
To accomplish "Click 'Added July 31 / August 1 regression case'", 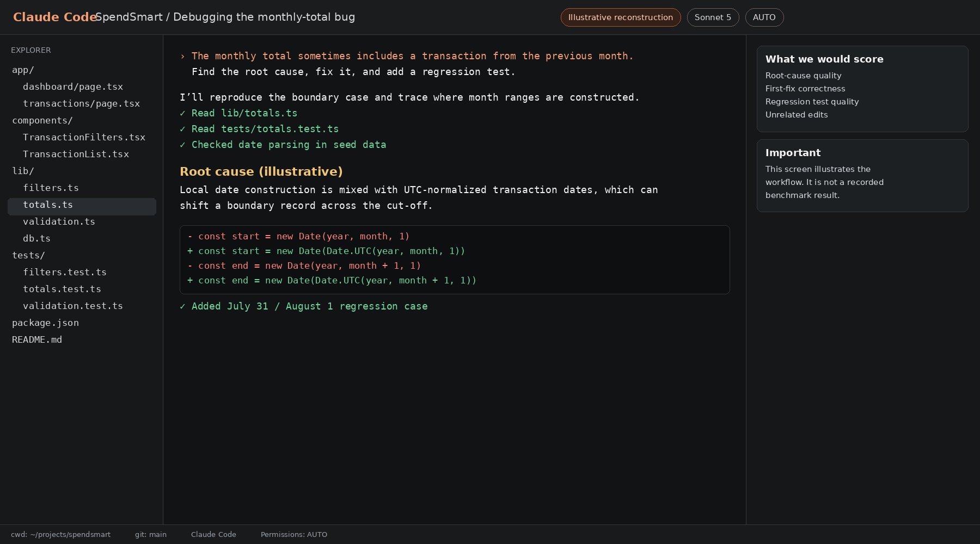I will [x=304, y=306].
